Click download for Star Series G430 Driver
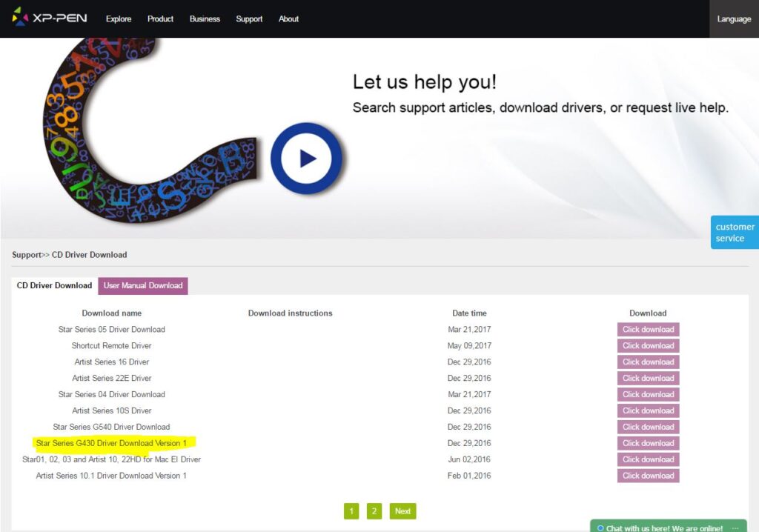This screenshot has height=532, width=759. pyautogui.click(x=648, y=443)
